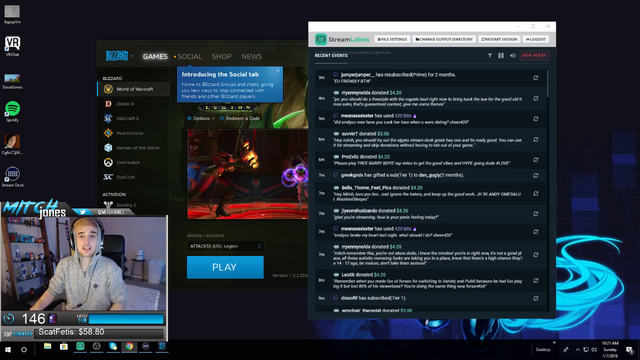Mute alert sounds with speaker icon

513,56
